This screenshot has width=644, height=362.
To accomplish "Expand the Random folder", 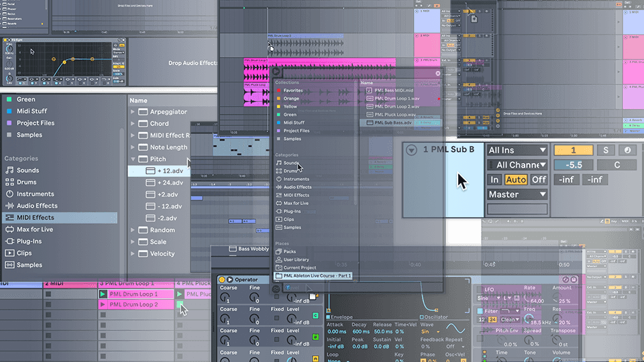I will [133, 230].
